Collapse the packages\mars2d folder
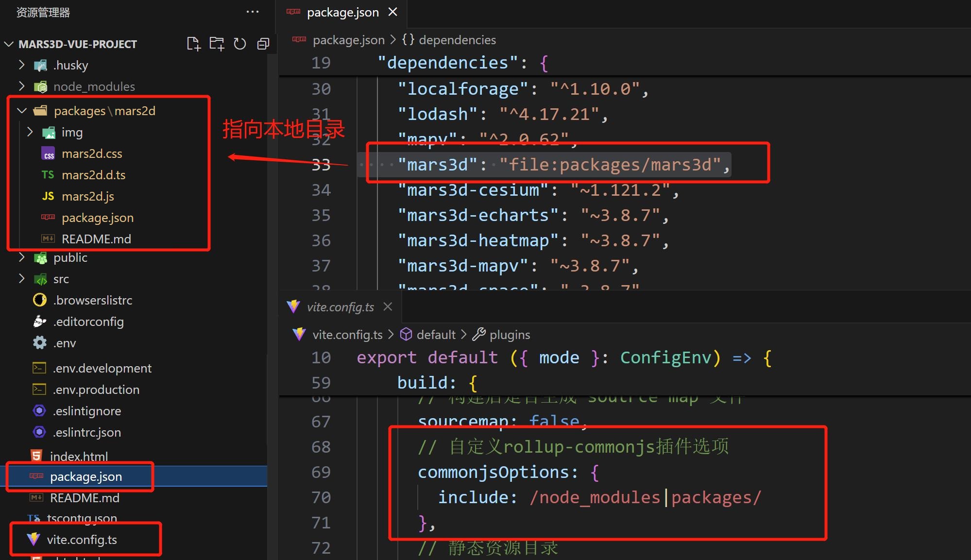 [x=21, y=111]
